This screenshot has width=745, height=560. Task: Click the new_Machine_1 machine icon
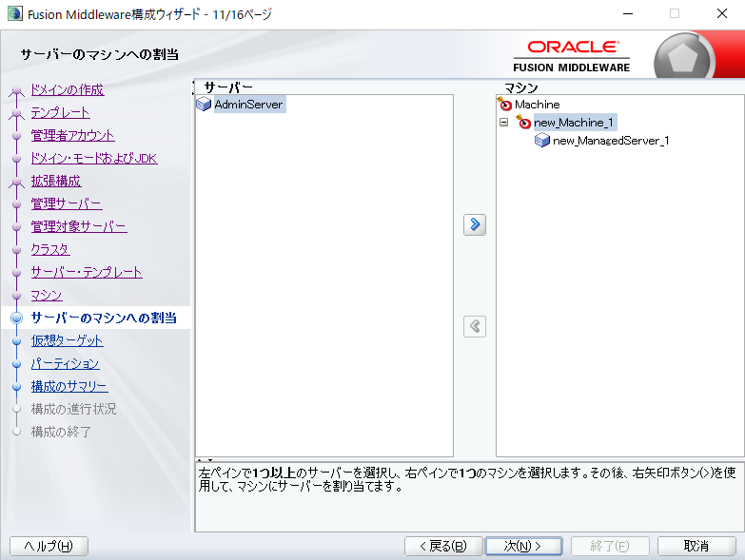[523, 123]
